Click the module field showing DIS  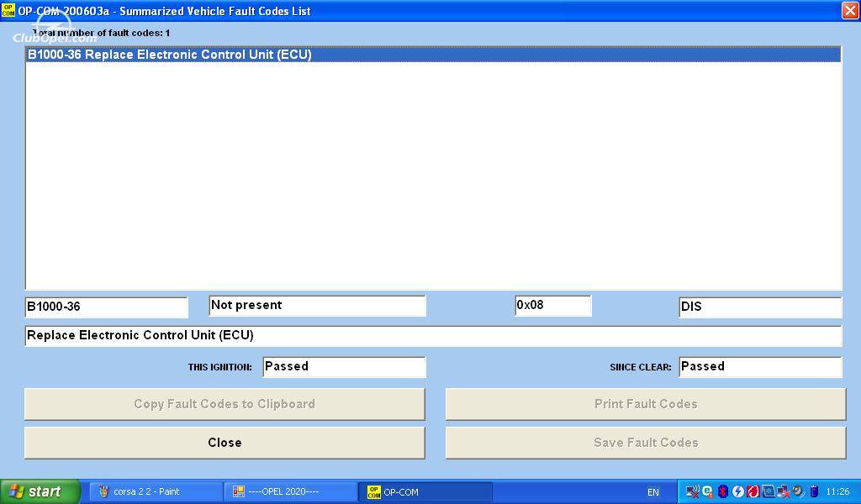[760, 307]
